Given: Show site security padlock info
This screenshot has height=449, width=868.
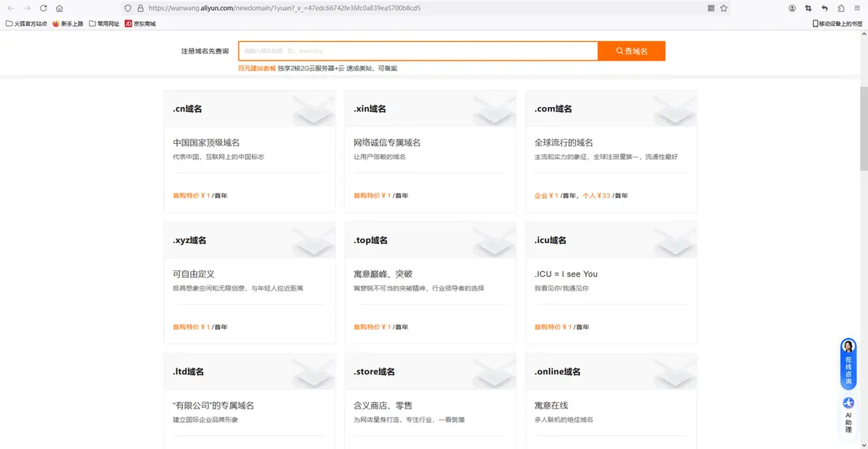Looking at the screenshot, I should point(140,8).
